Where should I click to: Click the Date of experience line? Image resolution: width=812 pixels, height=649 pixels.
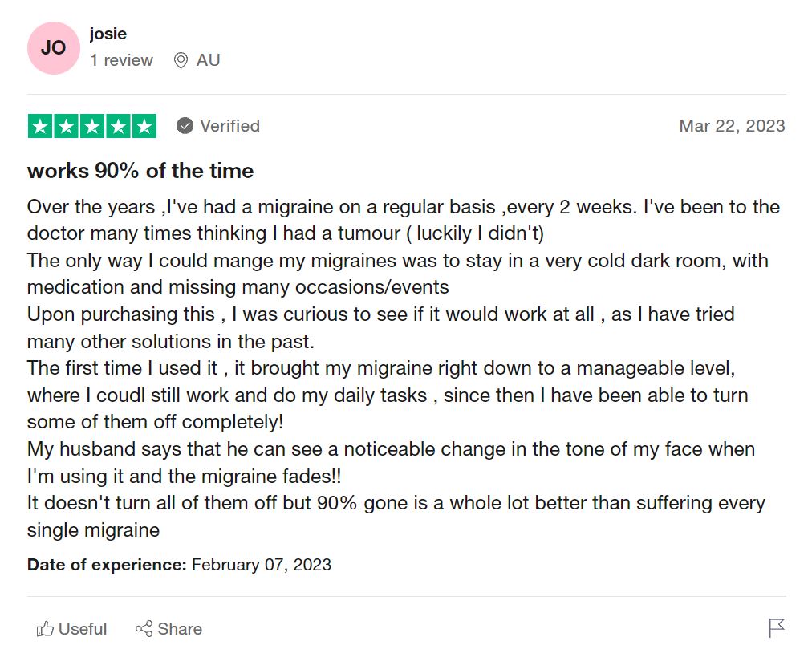click(x=179, y=564)
